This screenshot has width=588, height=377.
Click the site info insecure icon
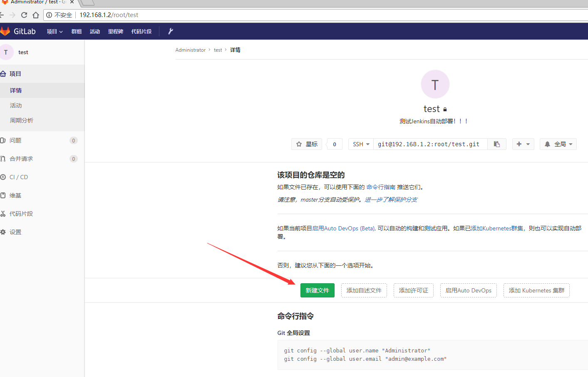click(49, 15)
